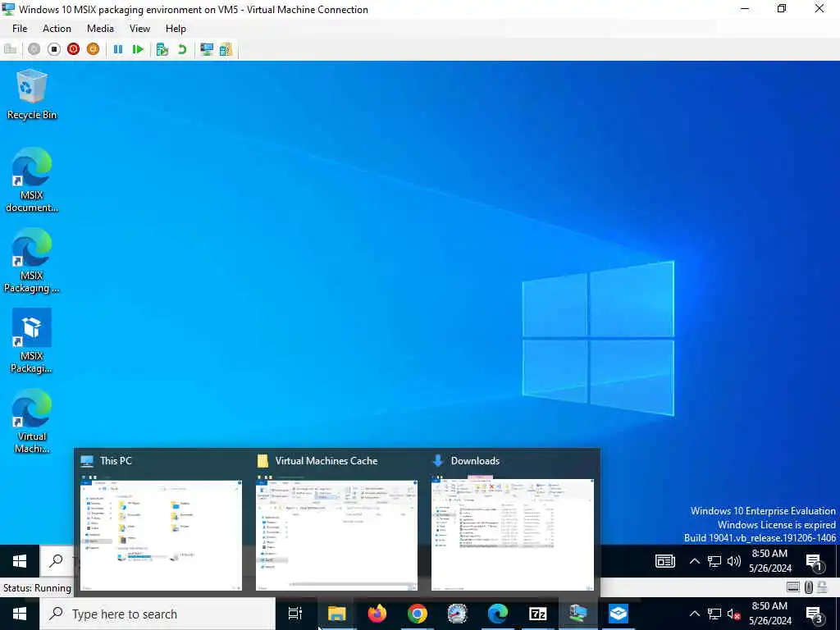Click the Type here to search box

pyautogui.click(x=157, y=614)
